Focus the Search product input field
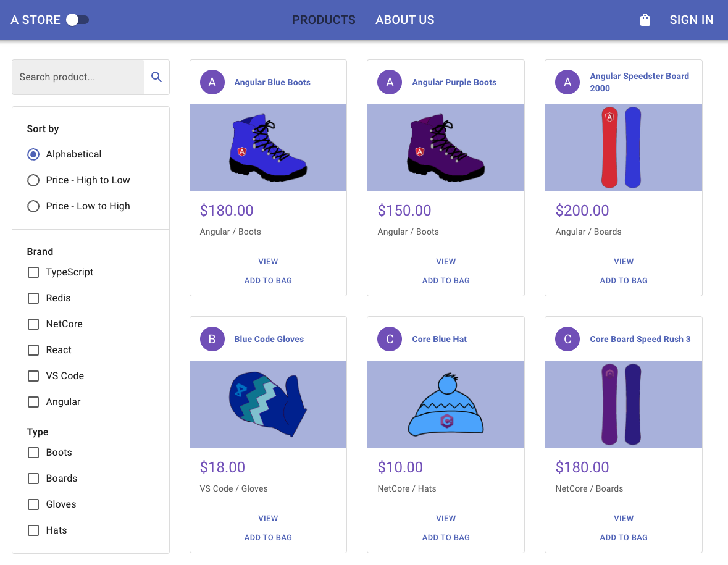 [78, 77]
